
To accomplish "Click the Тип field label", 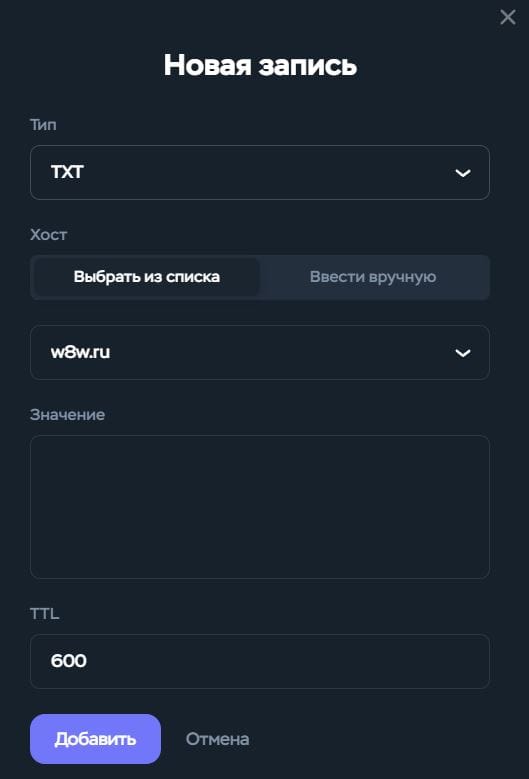I will pyautogui.click(x=43, y=125).
